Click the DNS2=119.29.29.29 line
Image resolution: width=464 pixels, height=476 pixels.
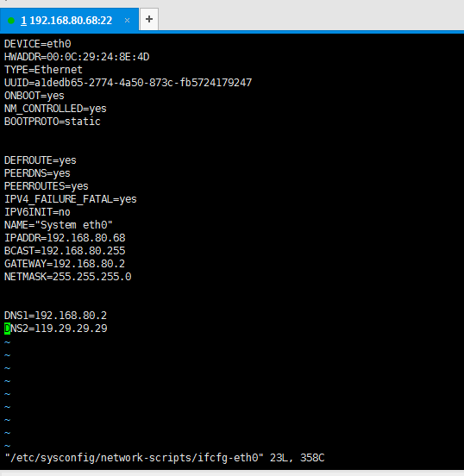56,329
